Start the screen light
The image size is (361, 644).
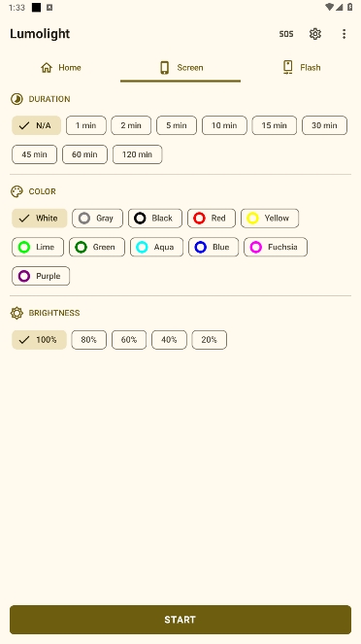coord(180,620)
